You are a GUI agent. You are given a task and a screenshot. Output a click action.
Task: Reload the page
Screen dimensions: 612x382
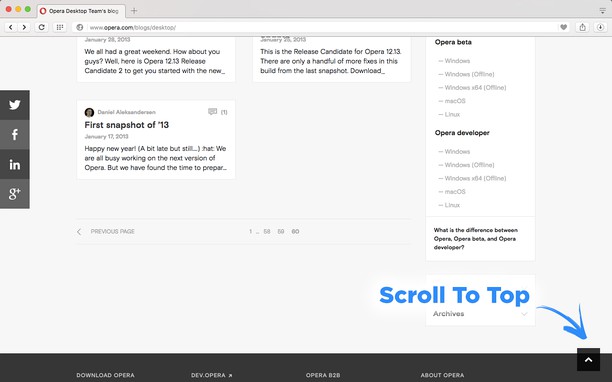point(41,27)
